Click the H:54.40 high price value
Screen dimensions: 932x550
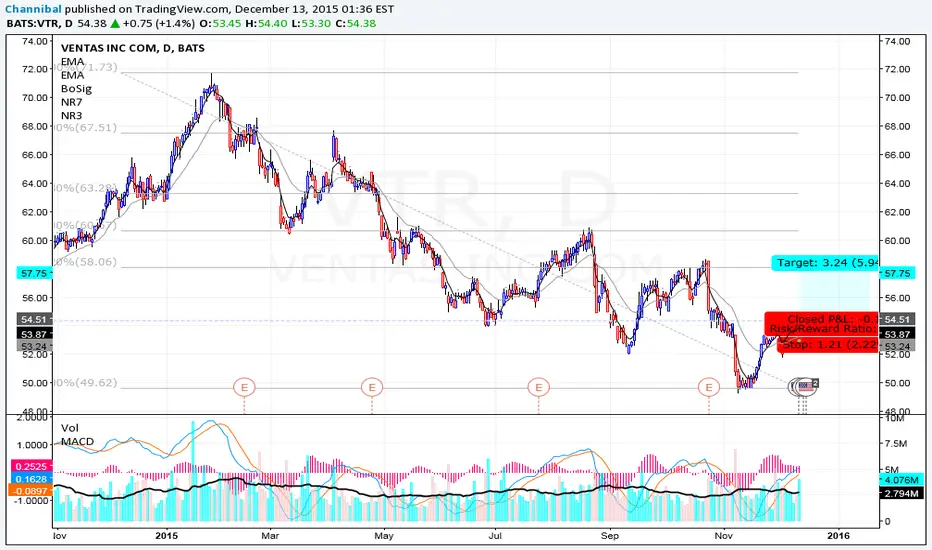coord(266,24)
